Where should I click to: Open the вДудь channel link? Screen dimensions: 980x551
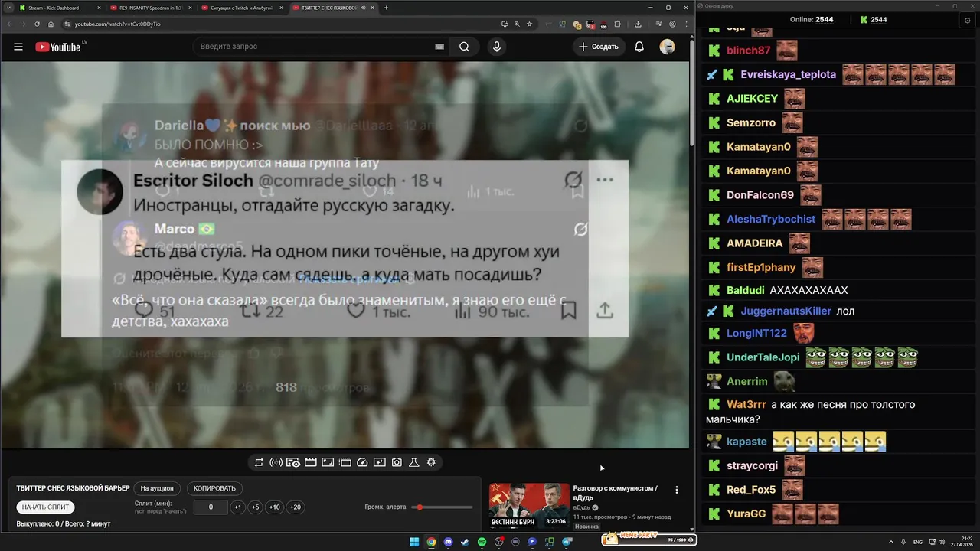click(582, 507)
